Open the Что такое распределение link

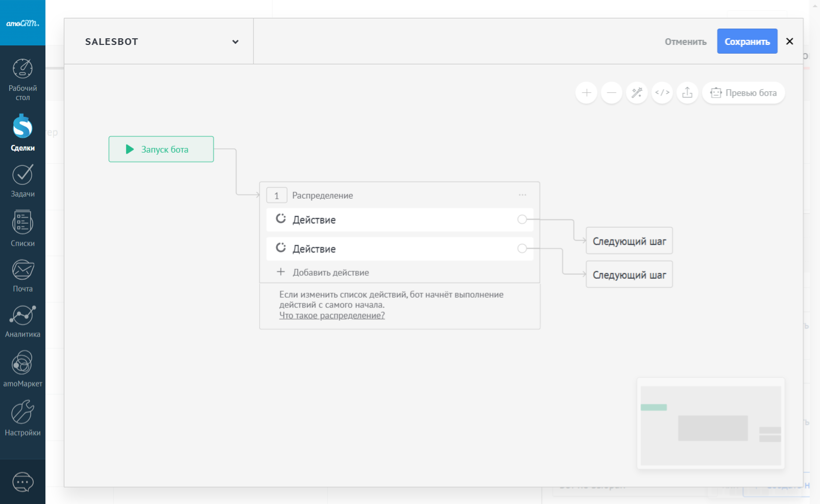332,316
